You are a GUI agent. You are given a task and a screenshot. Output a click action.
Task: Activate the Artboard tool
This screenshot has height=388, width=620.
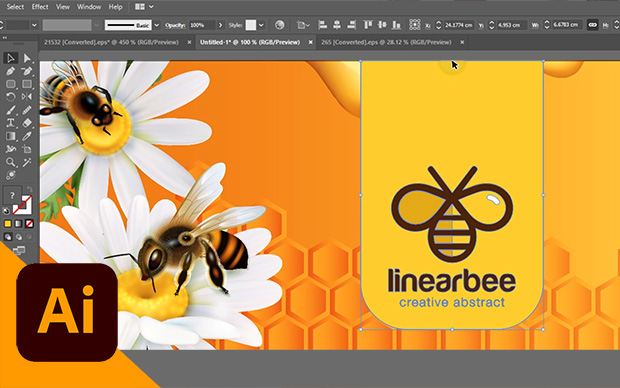tap(27, 149)
